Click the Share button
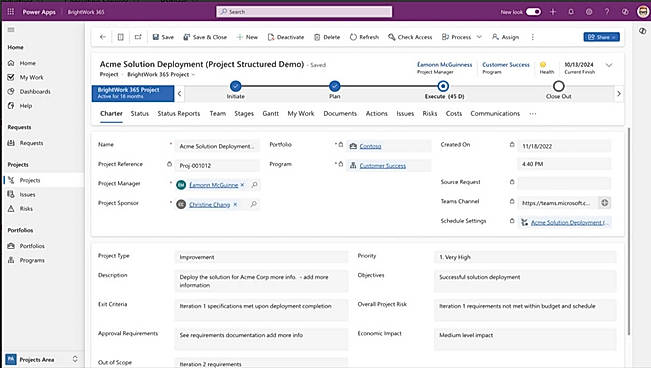This screenshot has height=368, width=651. click(x=602, y=37)
